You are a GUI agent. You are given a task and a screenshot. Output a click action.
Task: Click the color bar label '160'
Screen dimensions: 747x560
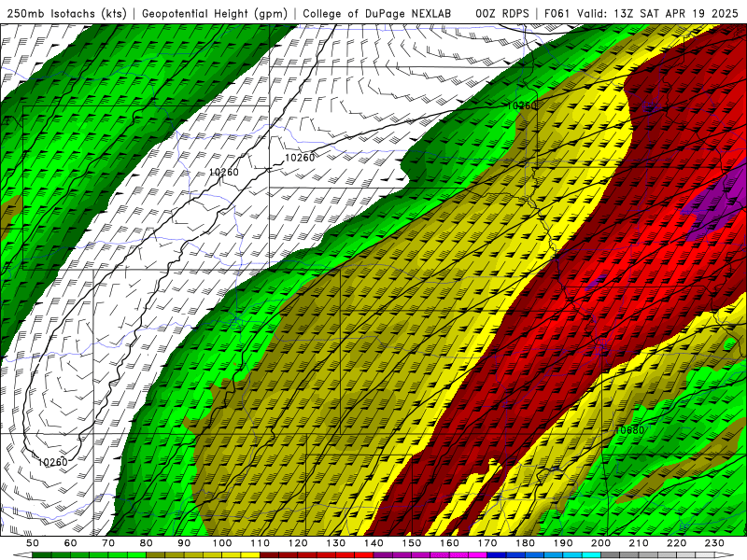coord(449,543)
